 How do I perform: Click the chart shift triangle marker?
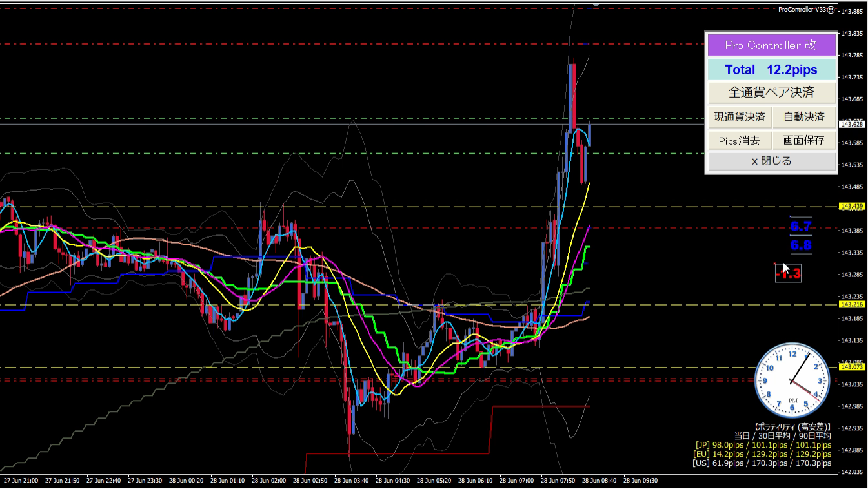[596, 4]
